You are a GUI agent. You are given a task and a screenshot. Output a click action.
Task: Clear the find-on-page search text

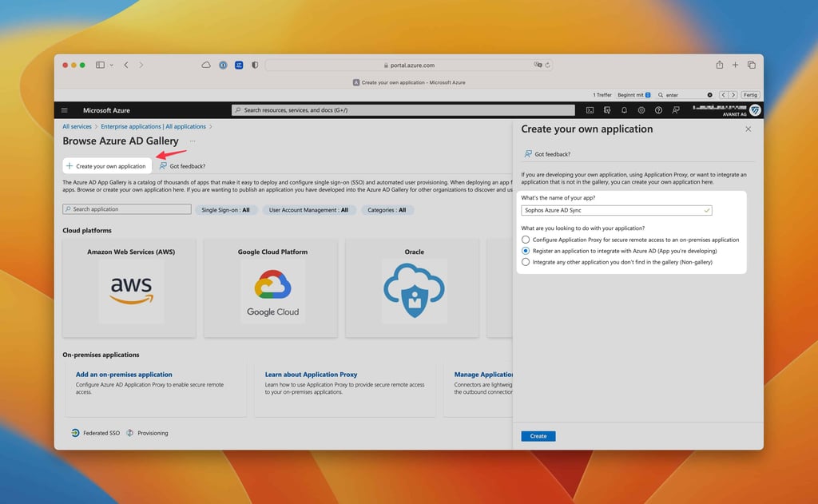click(x=709, y=95)
